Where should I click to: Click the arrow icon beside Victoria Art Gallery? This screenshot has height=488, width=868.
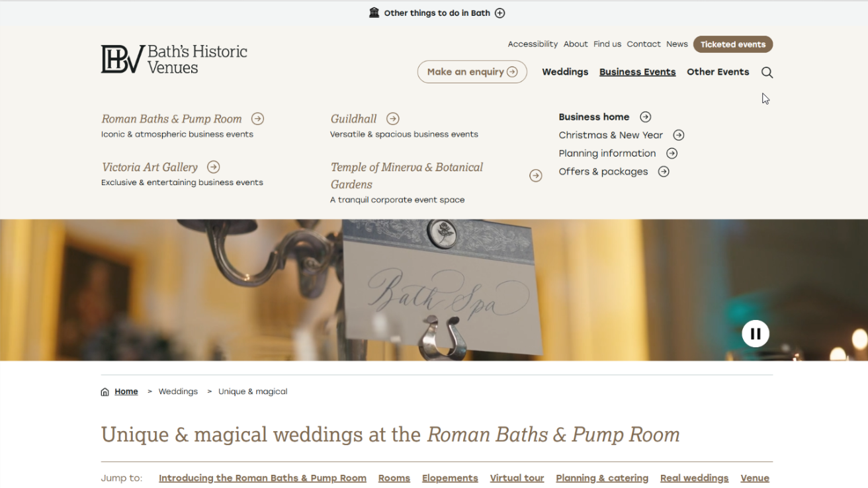tap(213, 167)
